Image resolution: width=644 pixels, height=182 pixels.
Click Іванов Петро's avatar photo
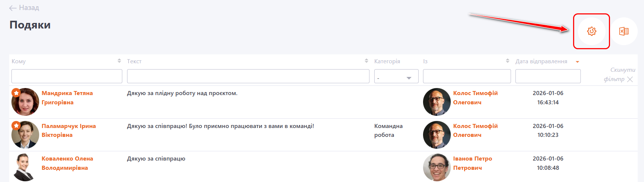(437, 167)
